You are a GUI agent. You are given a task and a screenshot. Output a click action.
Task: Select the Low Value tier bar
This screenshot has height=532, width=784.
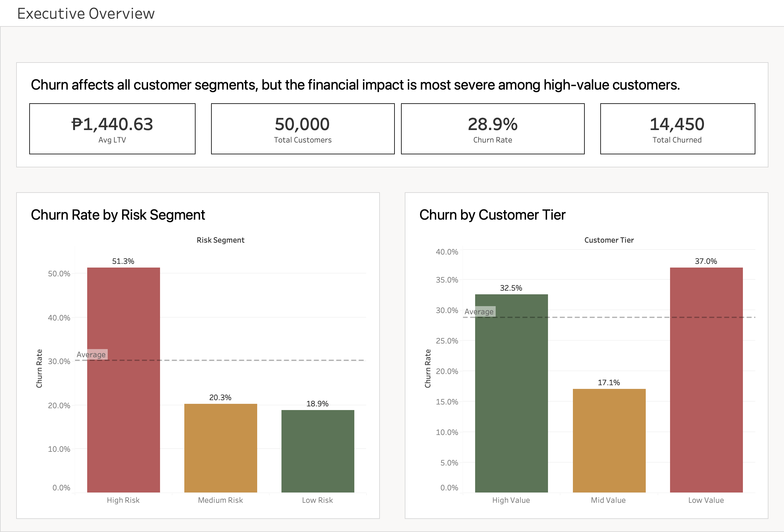pyautogui.click(x=706, y=380)
